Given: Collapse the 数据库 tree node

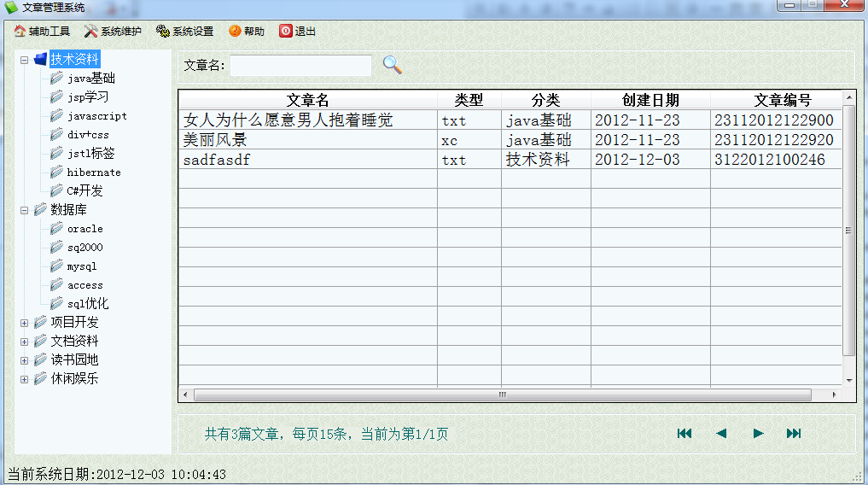Looking at the screenshot, I should coord(25,210).
